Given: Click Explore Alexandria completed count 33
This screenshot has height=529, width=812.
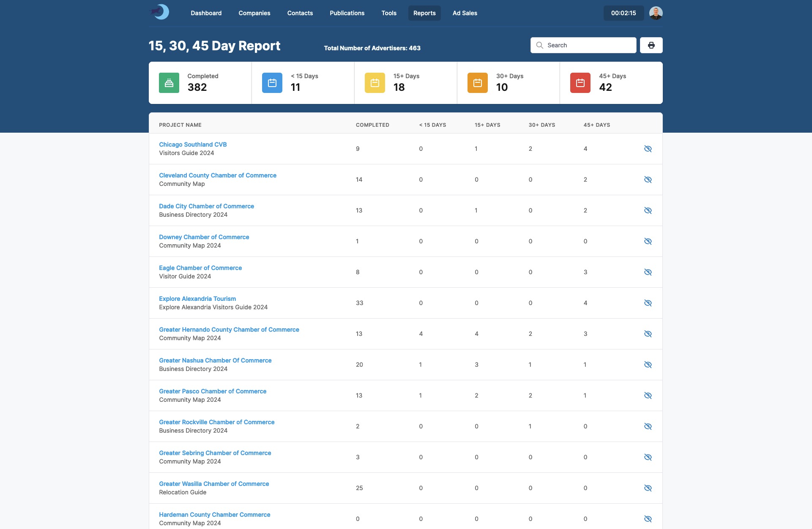Looking at the screenshot, I should click(x=359, y=303).
